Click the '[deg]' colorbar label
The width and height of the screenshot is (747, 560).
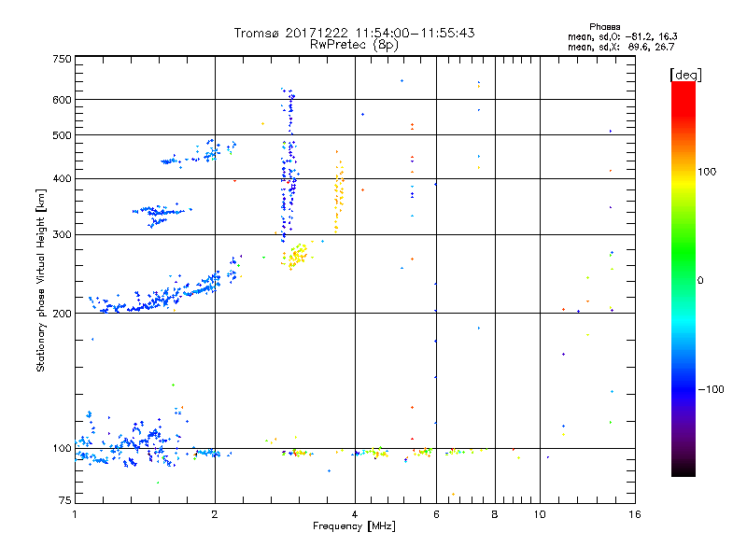click(685, 75)
